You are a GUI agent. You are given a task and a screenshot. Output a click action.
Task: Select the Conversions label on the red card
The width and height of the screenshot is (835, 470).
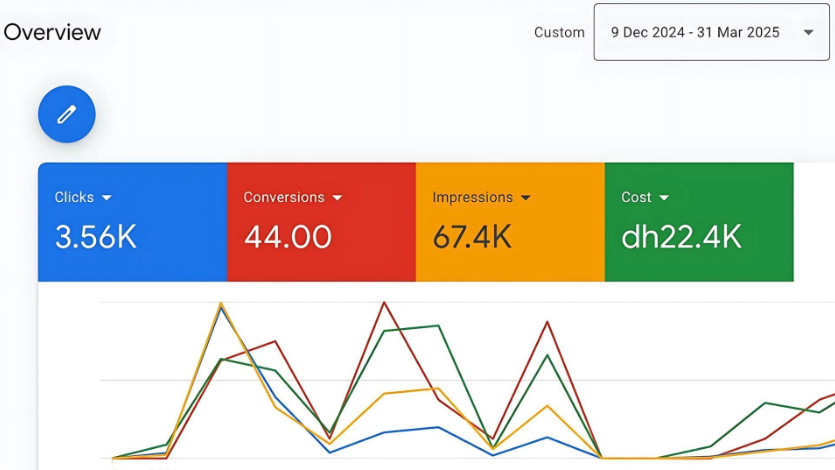pos(283,197)
